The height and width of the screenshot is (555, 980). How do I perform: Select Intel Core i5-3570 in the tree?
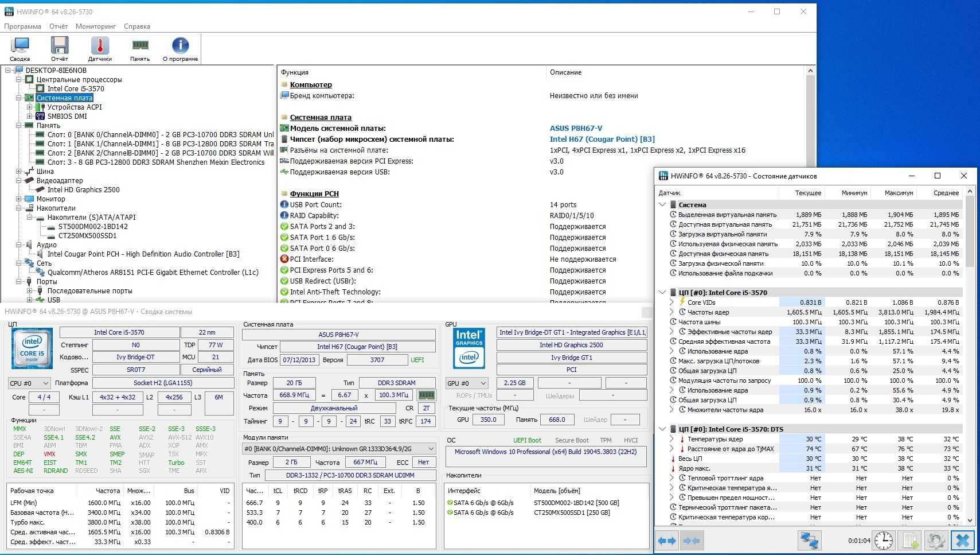tap(76, 89)
